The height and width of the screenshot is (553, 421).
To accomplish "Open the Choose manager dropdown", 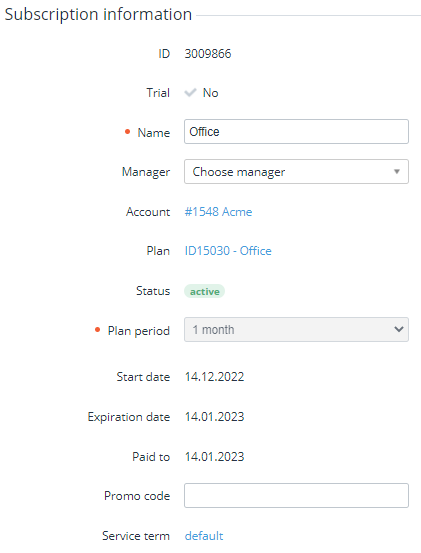I will pyautogui.click(x=296, y=171).
